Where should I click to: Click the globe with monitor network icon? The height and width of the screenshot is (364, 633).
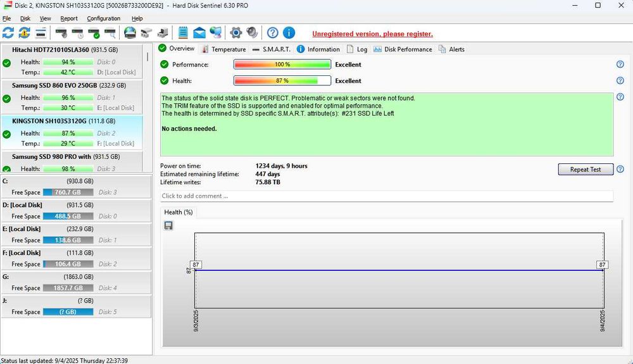point(216,33)
